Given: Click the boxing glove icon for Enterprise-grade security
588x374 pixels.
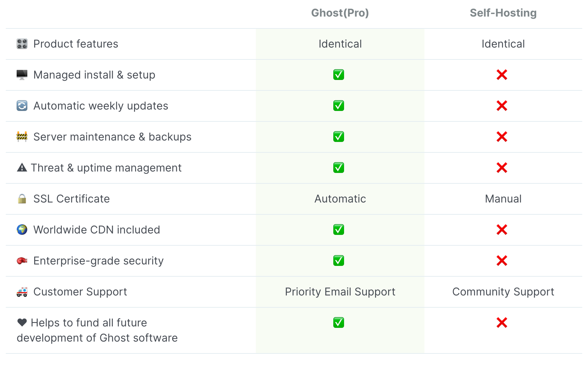Looking at the screenshot, I should point(22,261).
